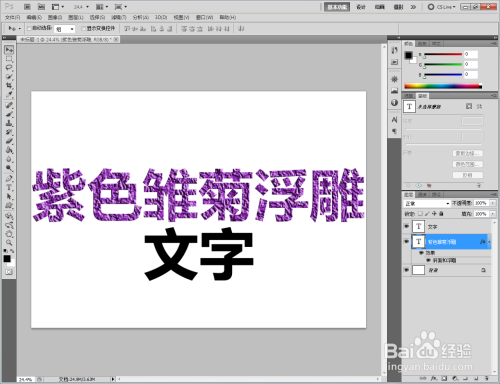Click the color spectrum ramp bar
Image resolution: width=500 pixels, height=384 pixels.
(443, 86)
